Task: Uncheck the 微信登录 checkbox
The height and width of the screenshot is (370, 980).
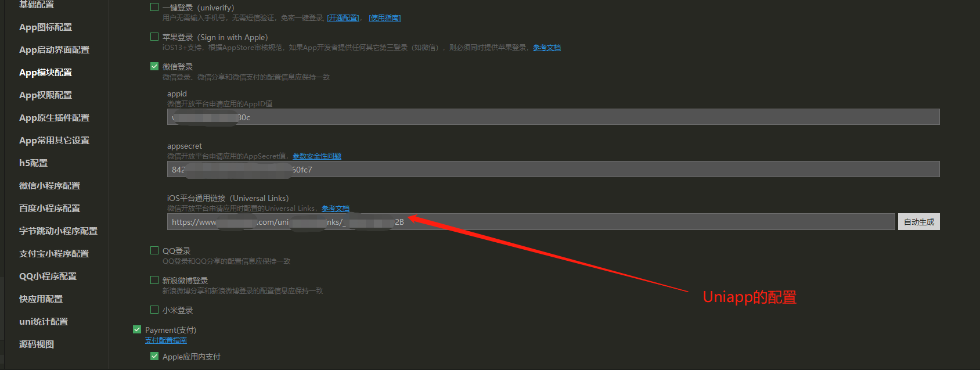Action: 154,67
